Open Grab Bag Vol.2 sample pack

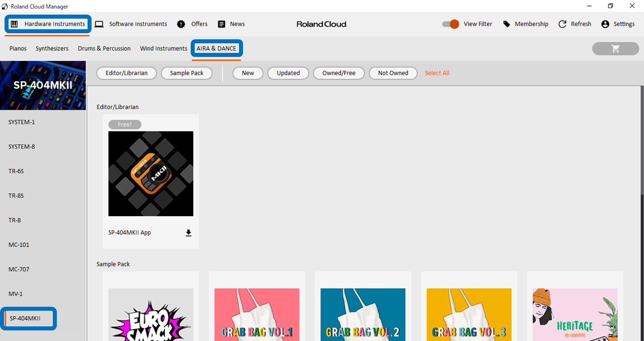tap(363, 315)
